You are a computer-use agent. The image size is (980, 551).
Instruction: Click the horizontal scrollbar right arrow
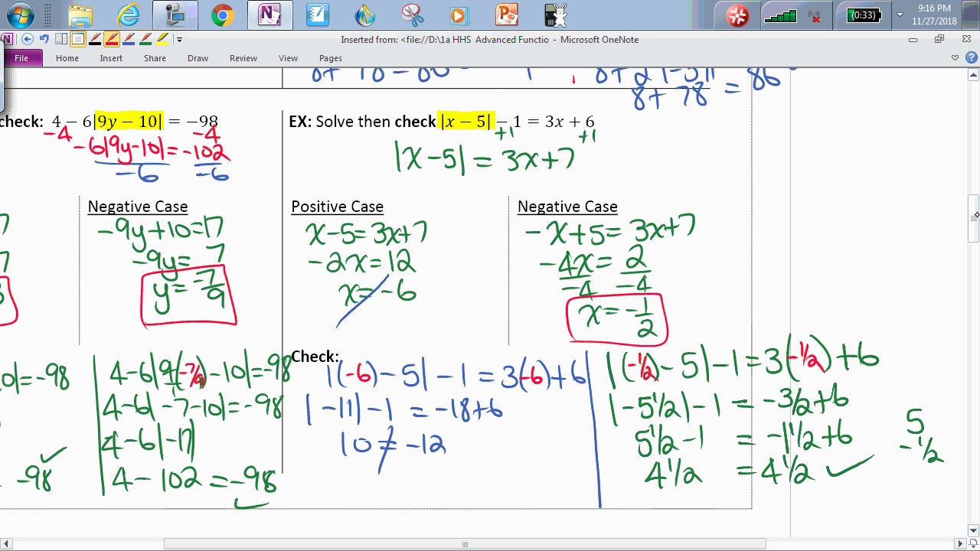(x=960, y=544)
